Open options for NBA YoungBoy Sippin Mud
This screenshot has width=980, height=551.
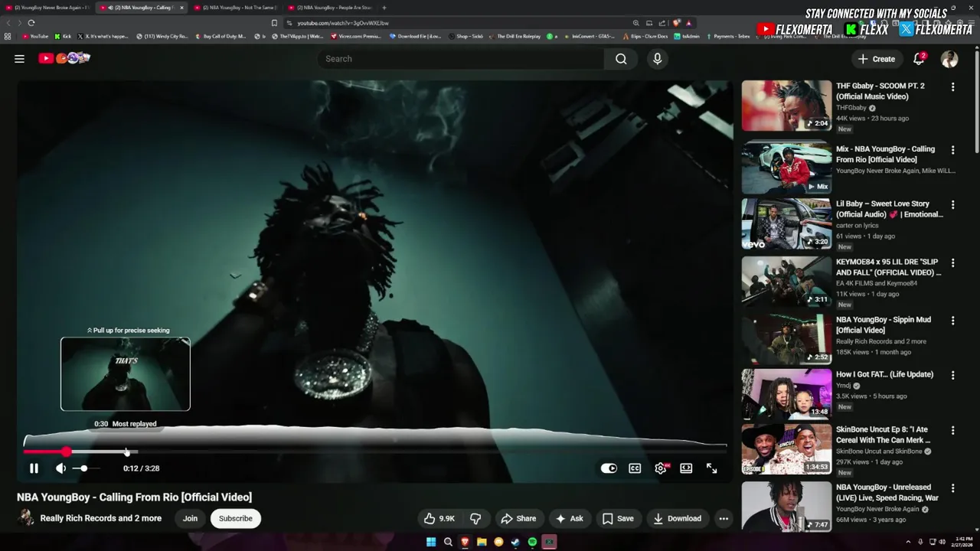952,321
